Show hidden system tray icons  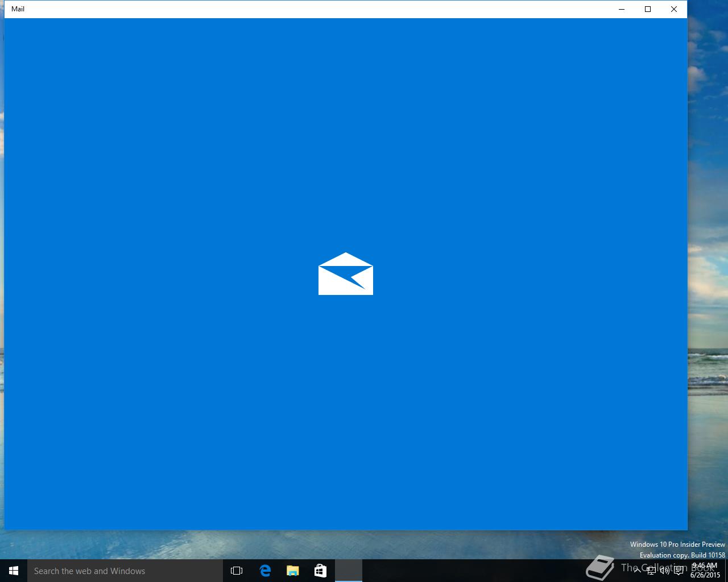(638, 571)
